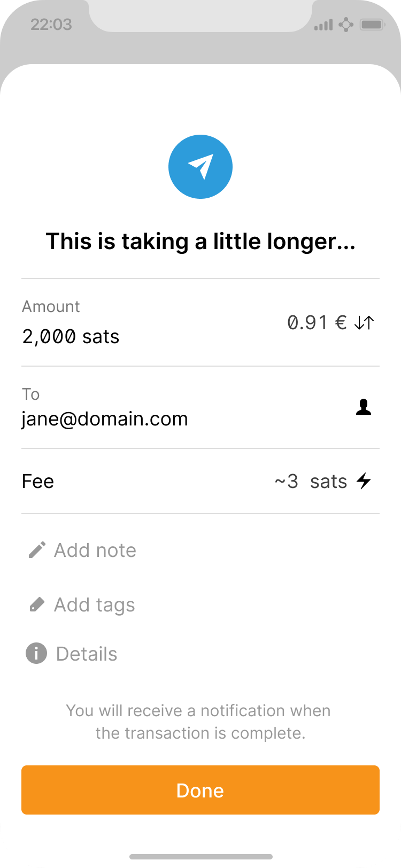
Task: Click the pencil icon for adding note
Action: 37,550
